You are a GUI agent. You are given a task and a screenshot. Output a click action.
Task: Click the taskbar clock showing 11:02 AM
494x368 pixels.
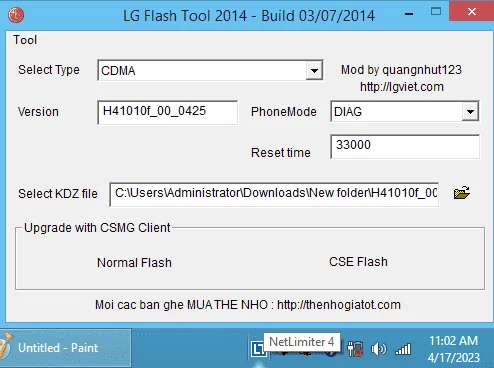(x=454, y=349)
